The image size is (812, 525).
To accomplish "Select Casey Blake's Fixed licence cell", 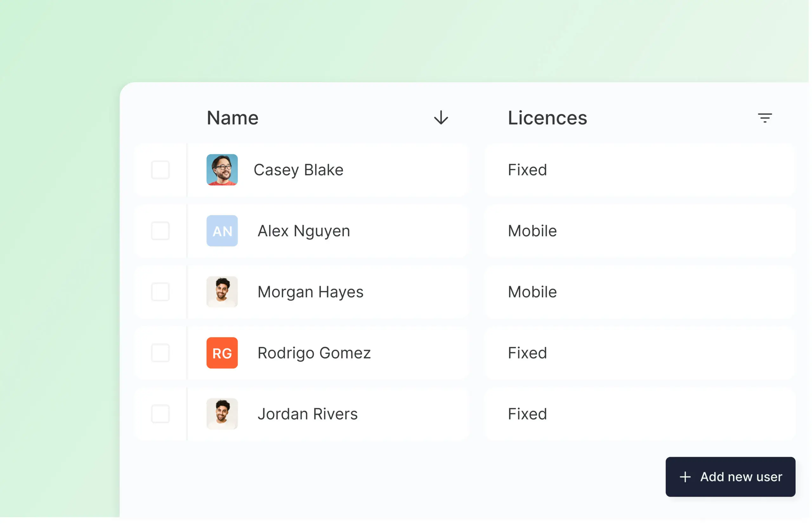I will click(x=527, y=170).
